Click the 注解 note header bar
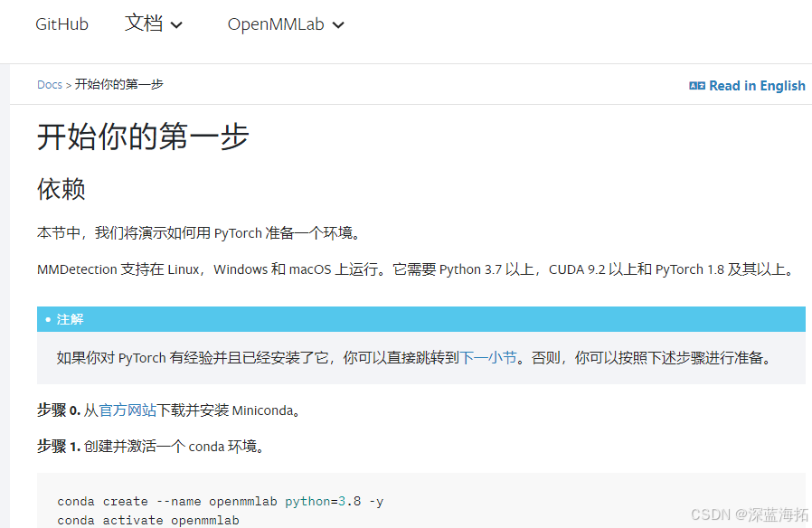812x528 pixels. point(70,319)
